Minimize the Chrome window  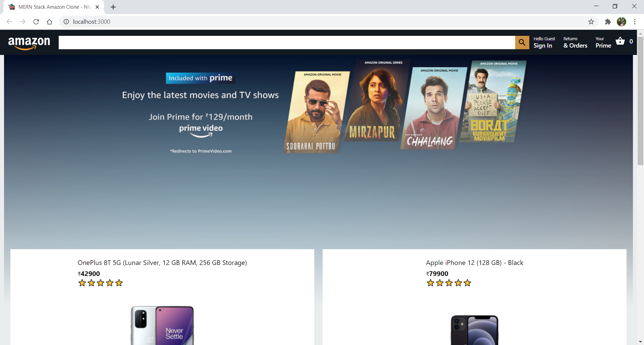click(596, 6)
